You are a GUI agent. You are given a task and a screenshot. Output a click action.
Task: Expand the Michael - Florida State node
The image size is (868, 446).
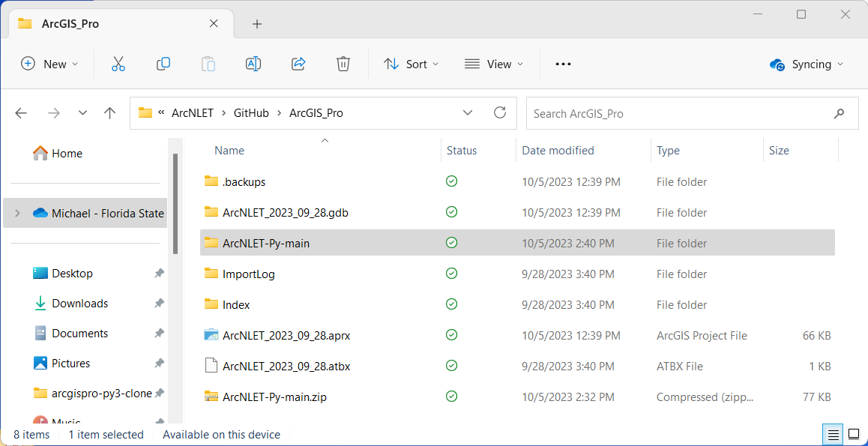pyautogui.click(x=17, y=213)
